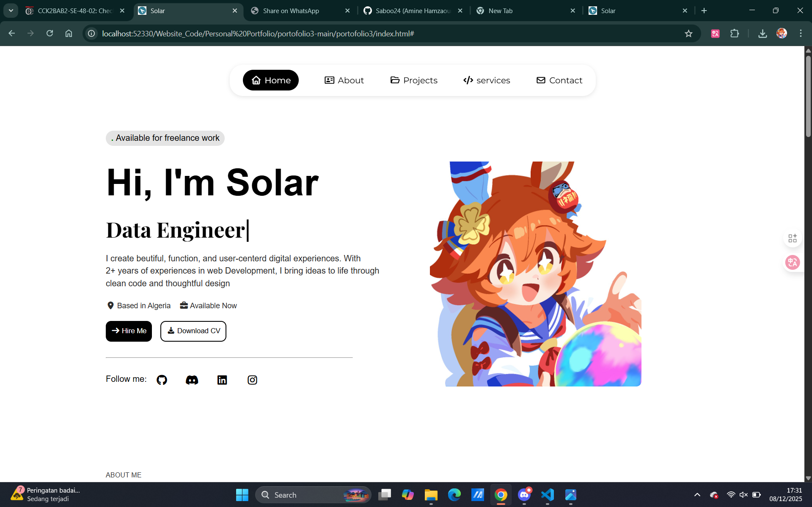
Task: Open Chrome Downloads from the toolbar icon
Action: click(x=762, y=33)
